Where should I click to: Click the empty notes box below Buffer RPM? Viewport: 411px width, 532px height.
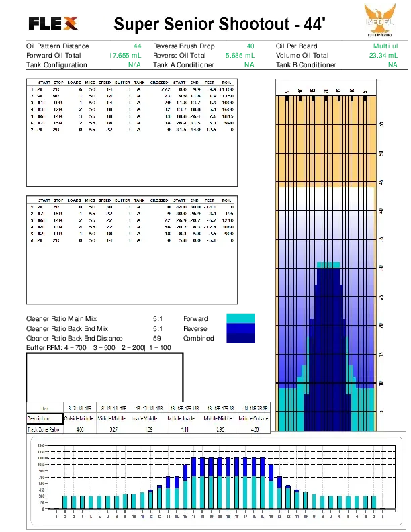[105, 378]
